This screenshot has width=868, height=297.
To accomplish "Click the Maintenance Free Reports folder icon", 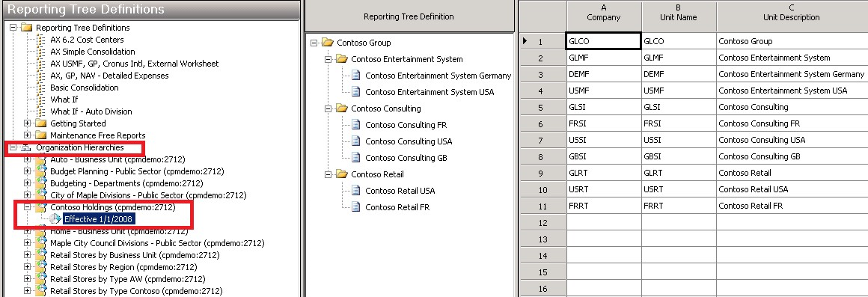I will point(41,135).
